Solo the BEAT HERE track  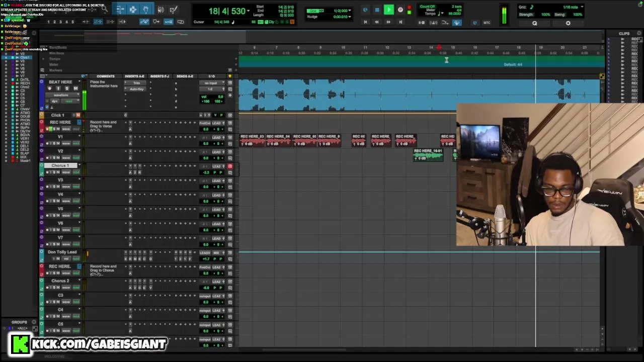67,88
